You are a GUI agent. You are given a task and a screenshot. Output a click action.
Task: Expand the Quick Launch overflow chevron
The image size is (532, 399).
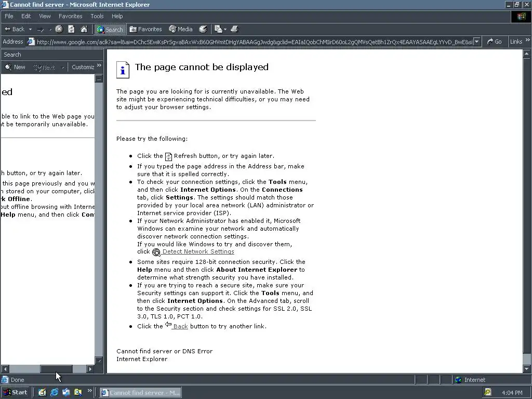pos(89,391)
